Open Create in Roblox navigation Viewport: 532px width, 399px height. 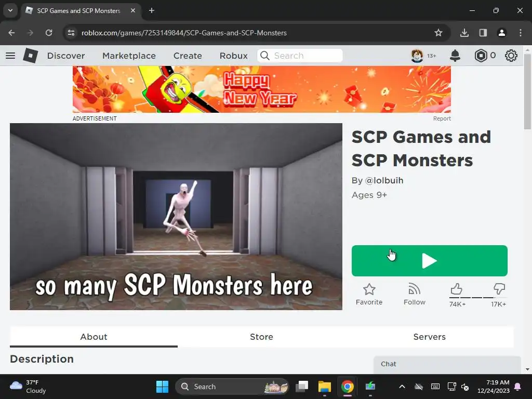[x=188, y=56]
